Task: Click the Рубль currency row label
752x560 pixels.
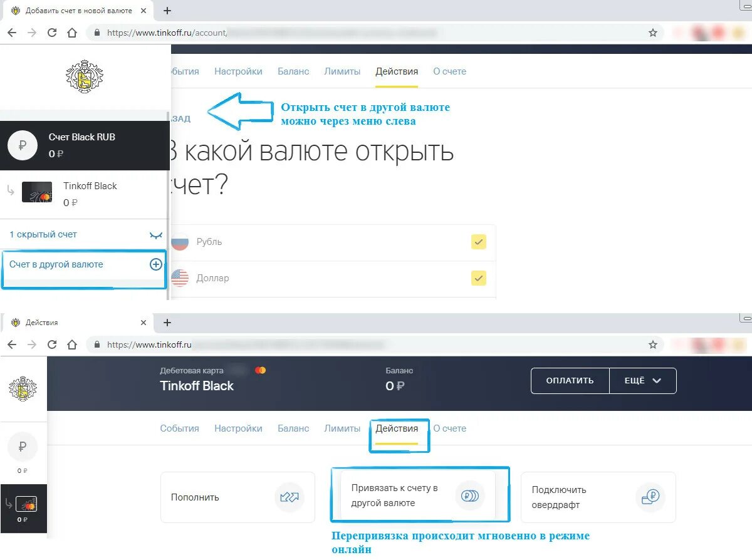Action: tap(209, 242)
